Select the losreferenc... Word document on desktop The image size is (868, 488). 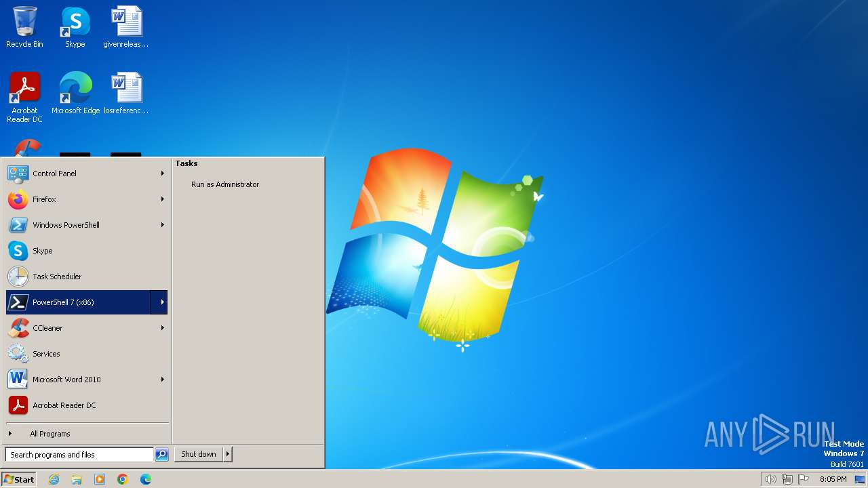coord(126,93)
